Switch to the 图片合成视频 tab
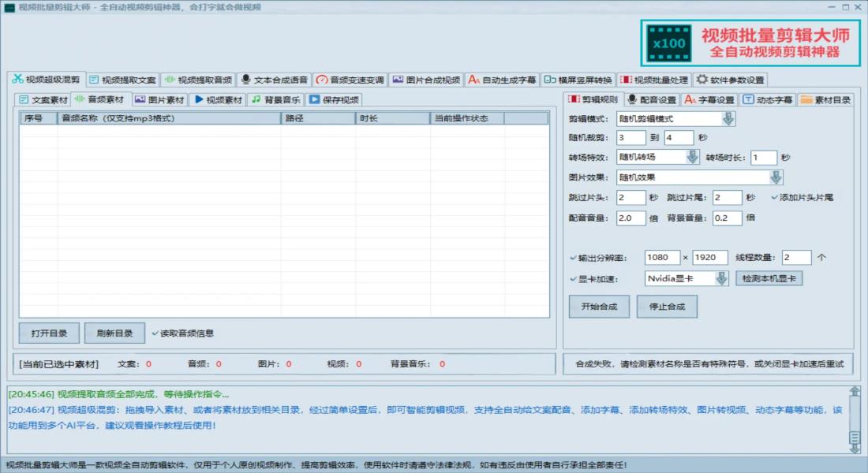Screen dimensions: 868x473 pyautogui.click(x=426, y=80)
